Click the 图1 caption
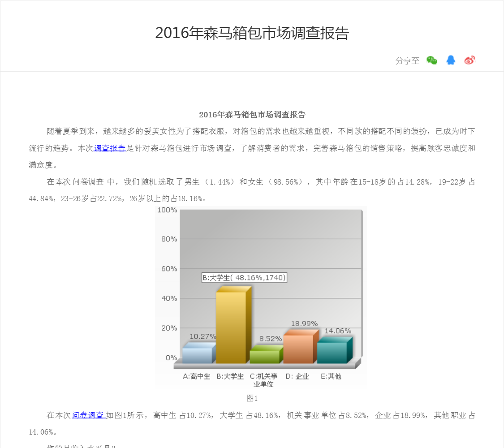This screenshot has width=504, height=448. pos(252,398)
